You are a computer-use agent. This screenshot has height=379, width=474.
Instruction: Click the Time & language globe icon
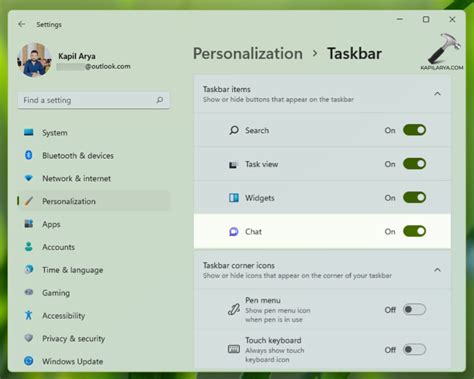click(x=29, y=269)
